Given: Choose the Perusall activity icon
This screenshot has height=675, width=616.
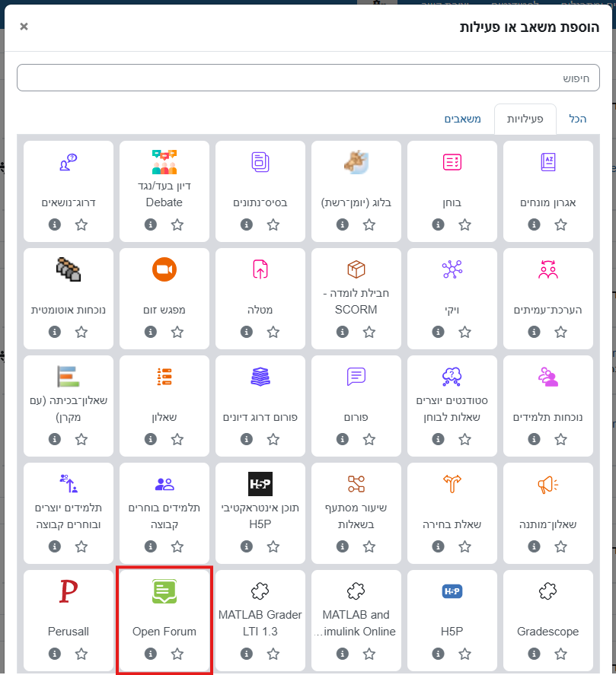Looking at the screenshot, I should [69, 591].
